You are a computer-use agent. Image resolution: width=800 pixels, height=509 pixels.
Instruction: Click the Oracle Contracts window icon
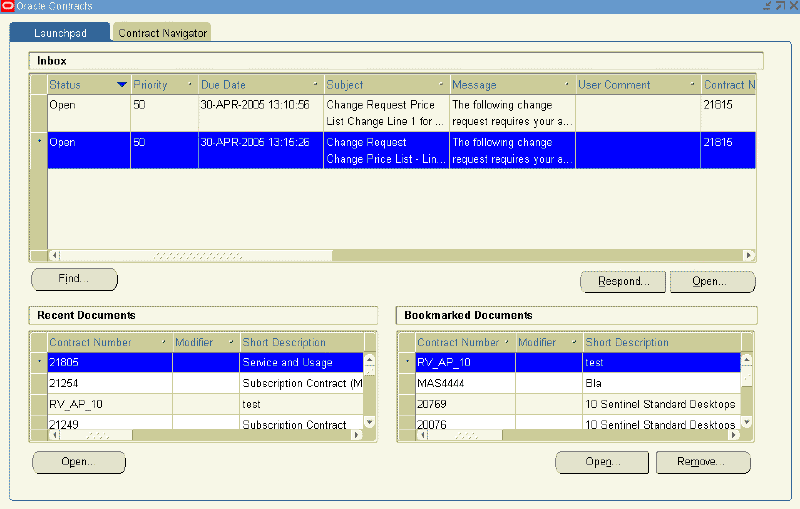7,6
